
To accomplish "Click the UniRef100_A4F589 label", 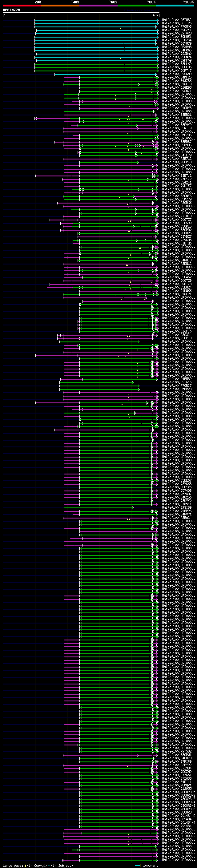I will [177, 379].
